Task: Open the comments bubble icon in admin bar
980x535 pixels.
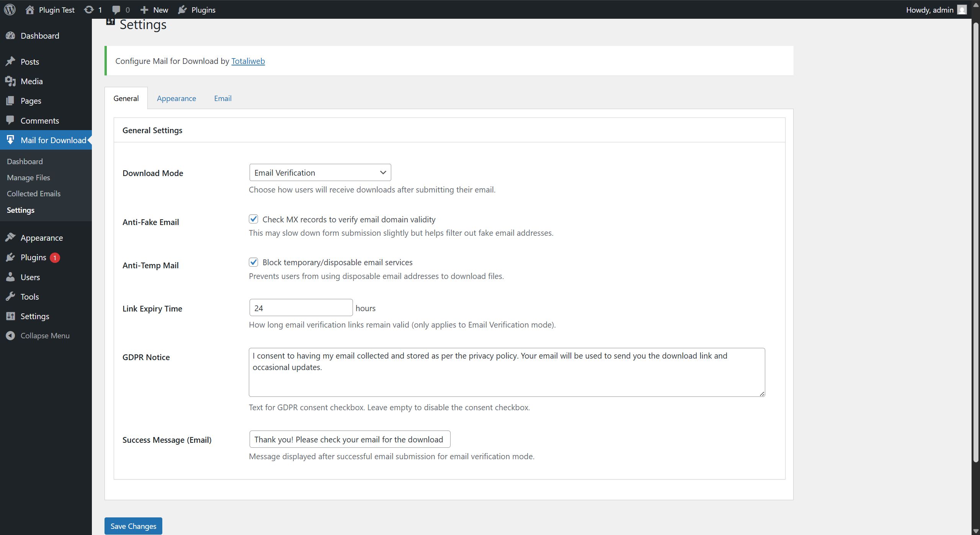Action: [x=116, y=10]
